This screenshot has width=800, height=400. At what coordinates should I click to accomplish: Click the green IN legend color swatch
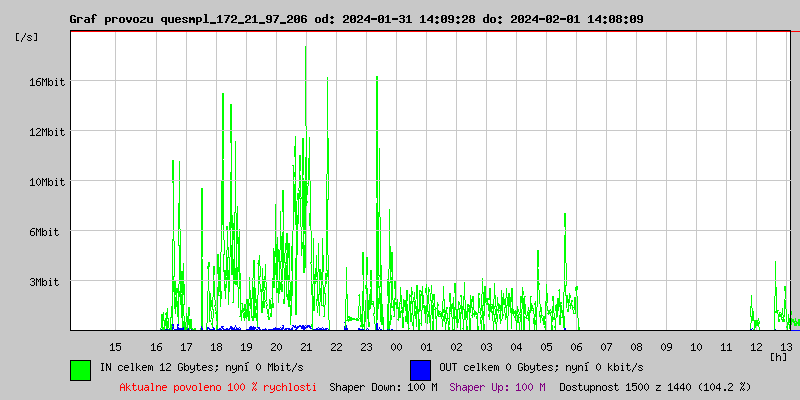pos(80,369)
